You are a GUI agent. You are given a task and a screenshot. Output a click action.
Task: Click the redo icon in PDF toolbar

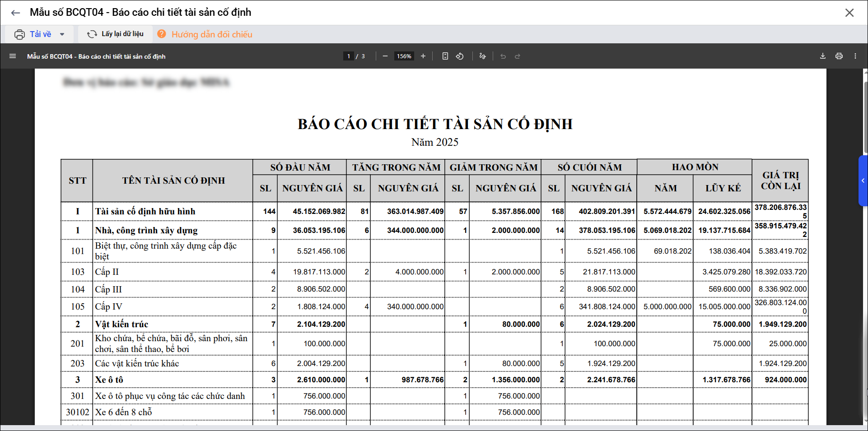pos(518,56)
